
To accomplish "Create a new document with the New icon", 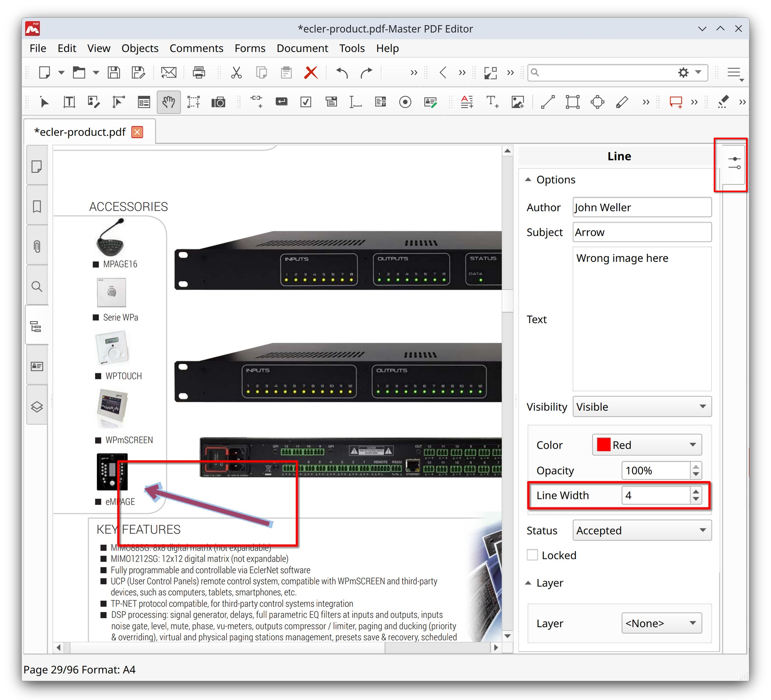I will click(45, 72).
